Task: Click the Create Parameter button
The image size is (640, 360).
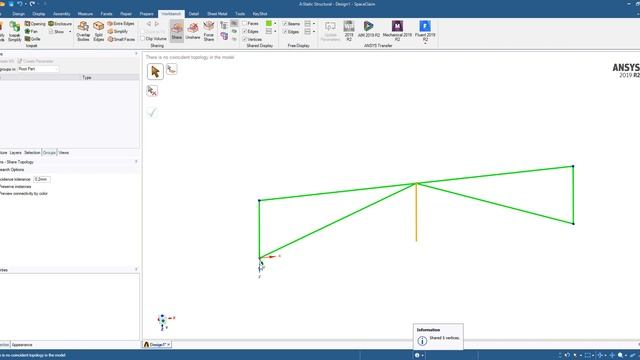Action: (36, 61)
